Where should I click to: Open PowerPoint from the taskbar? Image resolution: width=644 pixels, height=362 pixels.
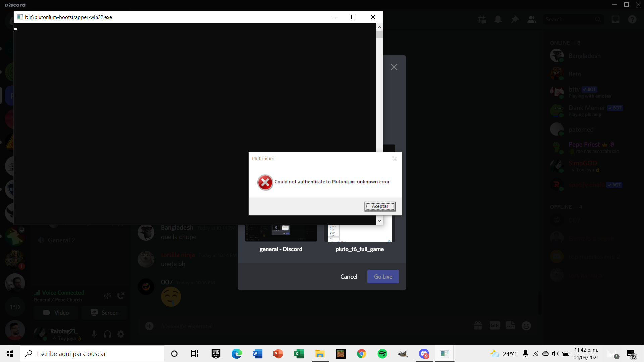(x=278, y=354)
